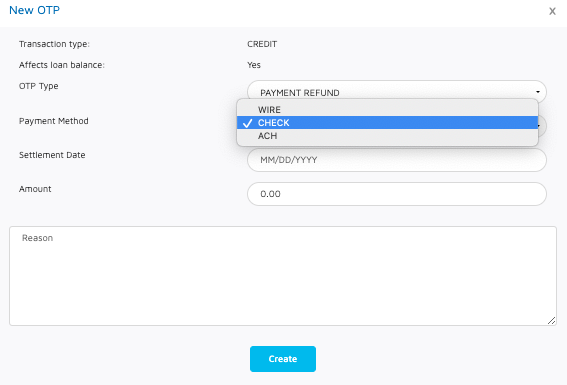Click the Create button
The image size is (567, 385).
283,359
